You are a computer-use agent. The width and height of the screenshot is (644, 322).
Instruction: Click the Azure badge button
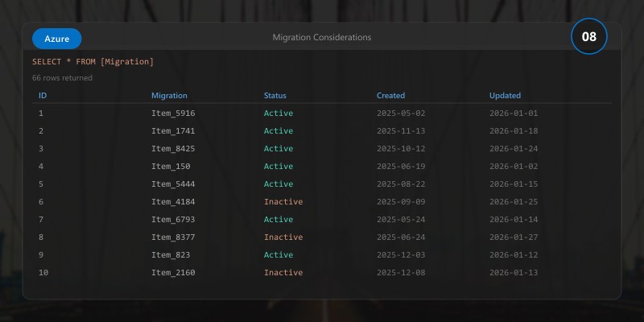coord(56,39)
